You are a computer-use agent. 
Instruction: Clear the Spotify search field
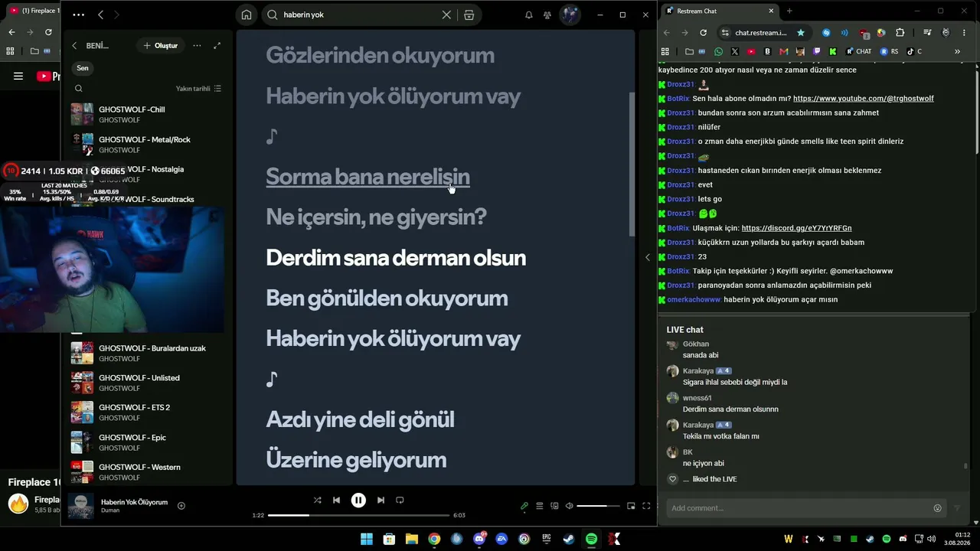pyautogui.click(x=446, y=15)
